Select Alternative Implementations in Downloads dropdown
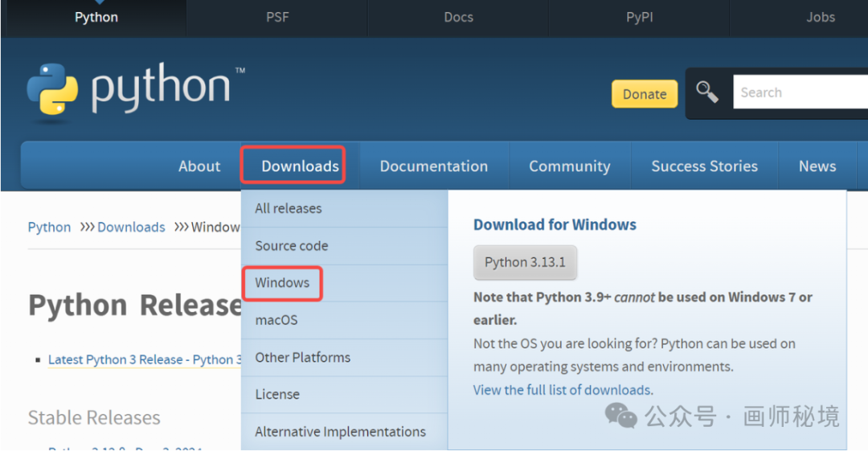 click(x=344, y=432)
